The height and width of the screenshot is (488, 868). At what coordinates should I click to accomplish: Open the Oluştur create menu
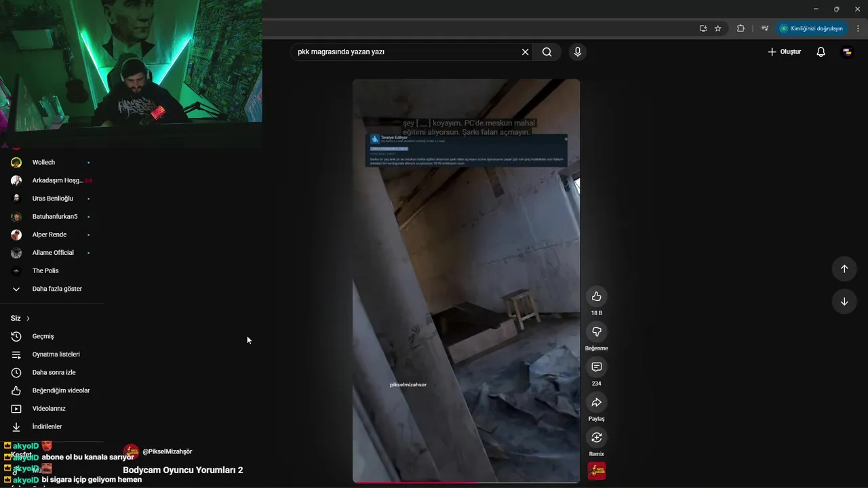(x=784, y=52)
